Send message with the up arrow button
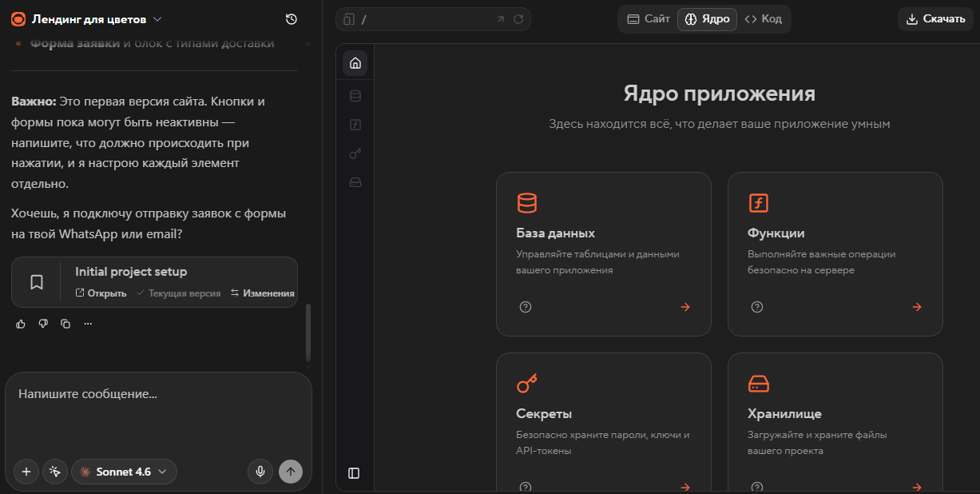This screenshot has height=494, width=980. (291, 472)
